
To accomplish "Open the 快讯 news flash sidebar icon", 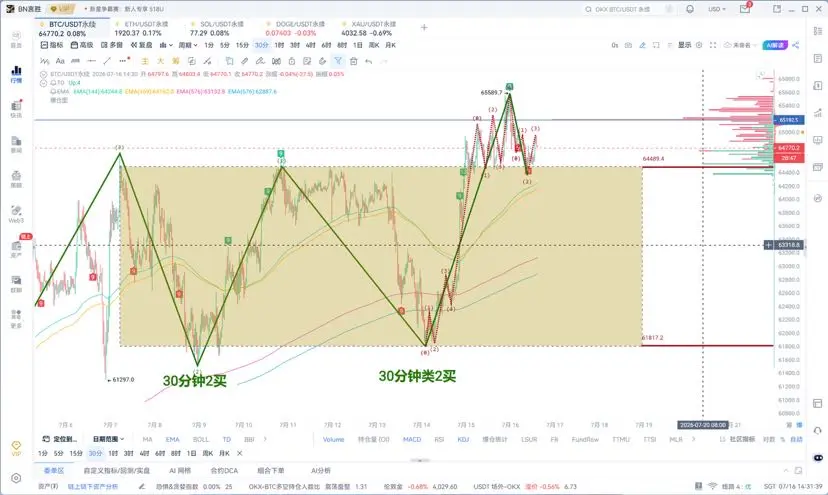I will click(x=16, y=109).
